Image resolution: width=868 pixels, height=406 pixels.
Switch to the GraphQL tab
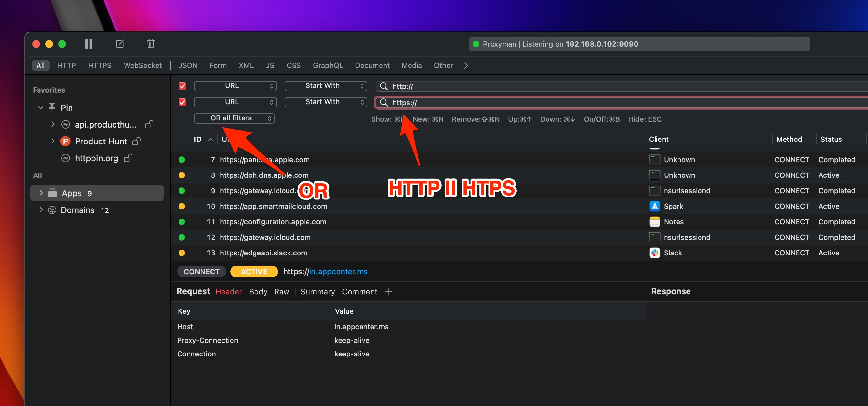[328, 65]
